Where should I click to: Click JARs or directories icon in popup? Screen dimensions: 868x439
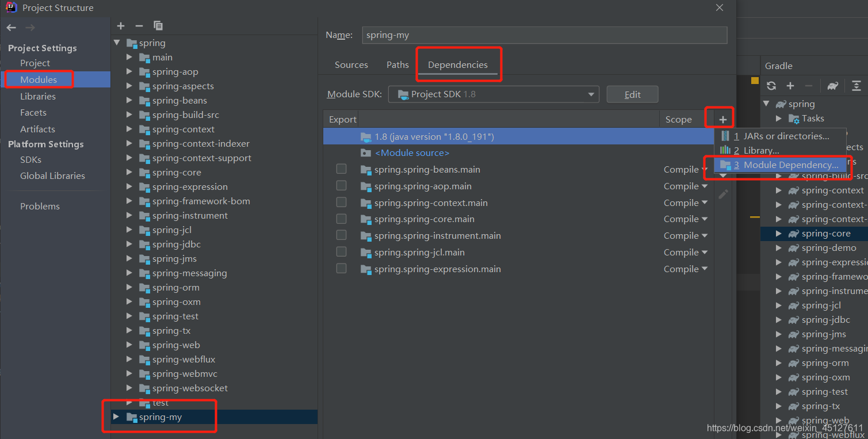click(x=725, y=136)
